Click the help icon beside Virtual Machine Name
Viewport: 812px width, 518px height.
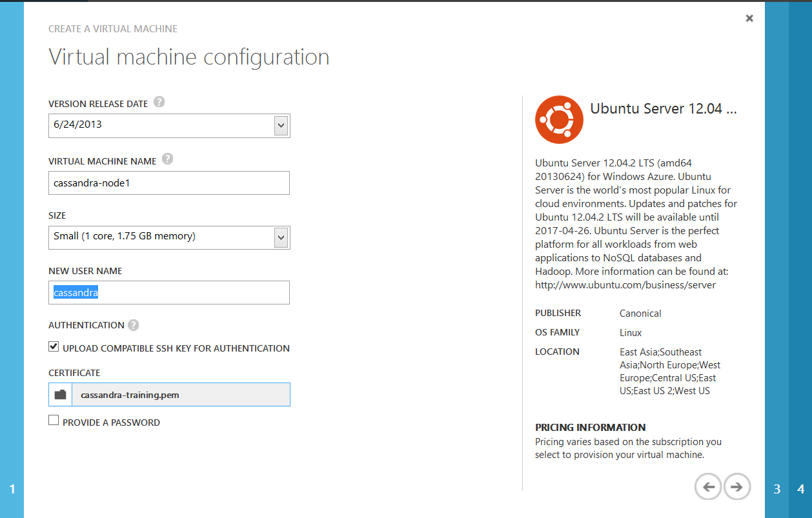tap(167, 159)
